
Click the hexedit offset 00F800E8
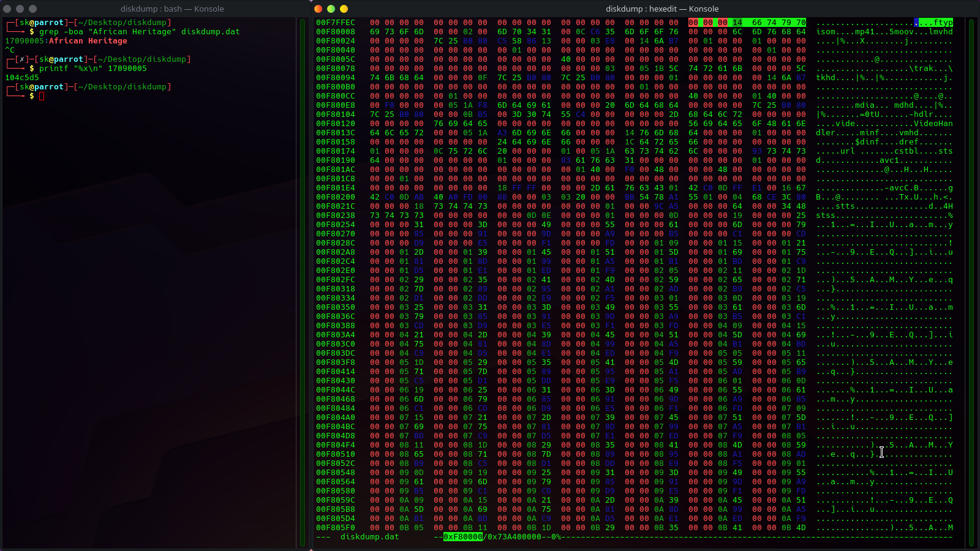tap(336, 105)
